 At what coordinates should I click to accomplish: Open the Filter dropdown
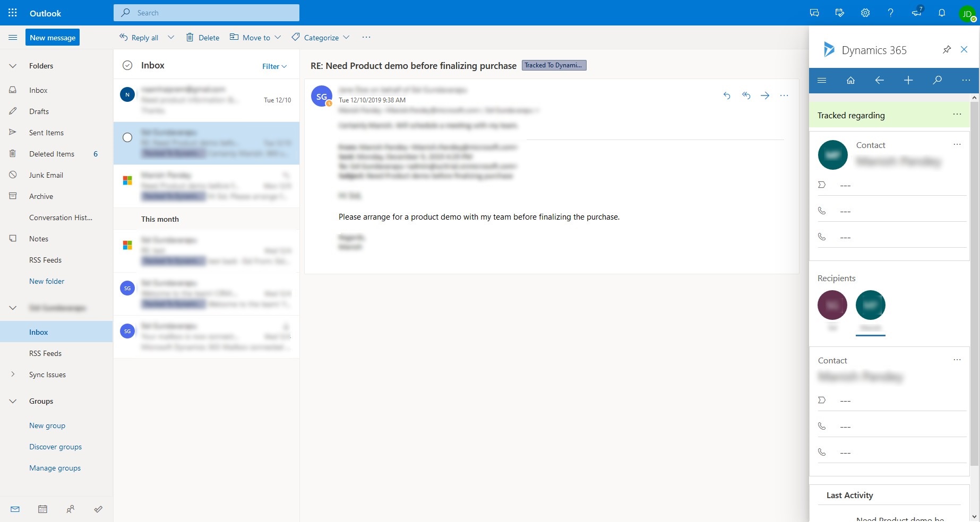274,66
